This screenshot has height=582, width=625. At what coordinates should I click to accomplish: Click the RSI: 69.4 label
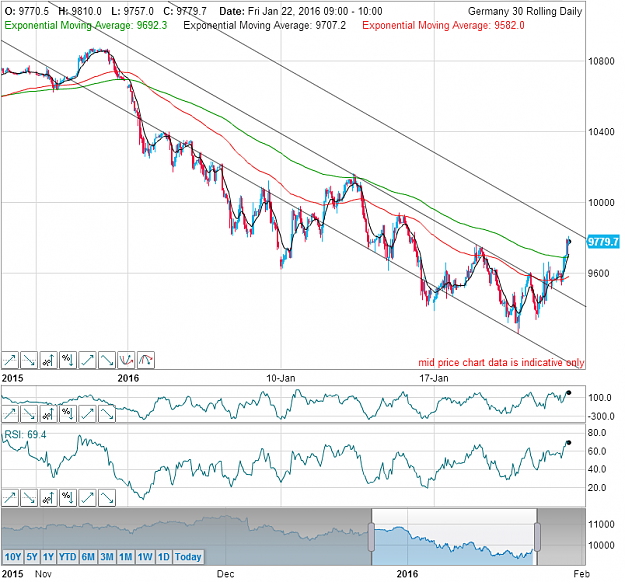(x=25, y=434)
